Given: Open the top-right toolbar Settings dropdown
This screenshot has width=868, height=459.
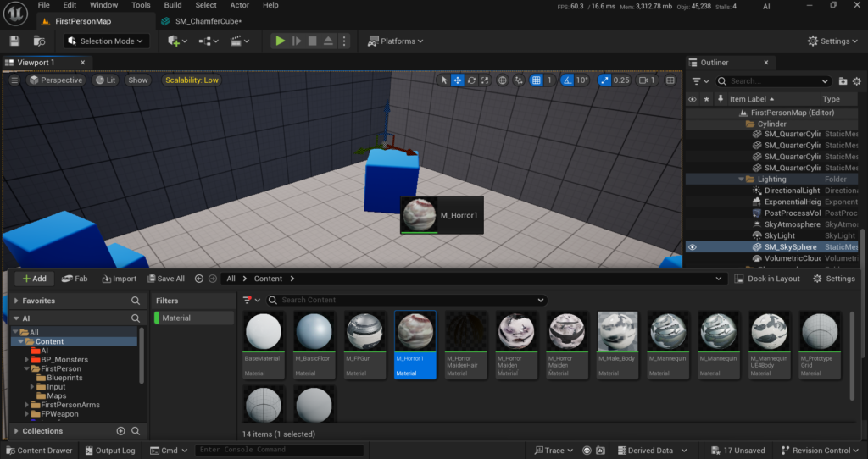Looking at the screenshot, I should click(x=832, y=41).
